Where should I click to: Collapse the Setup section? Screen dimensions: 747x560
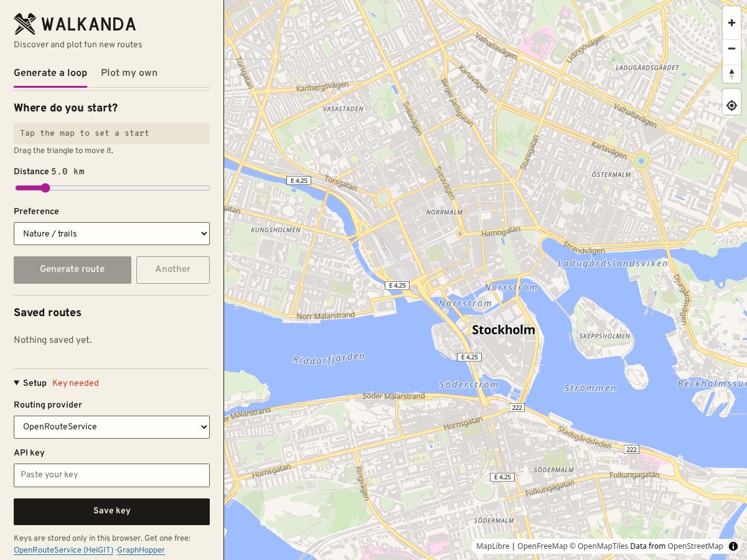point(31,383)
